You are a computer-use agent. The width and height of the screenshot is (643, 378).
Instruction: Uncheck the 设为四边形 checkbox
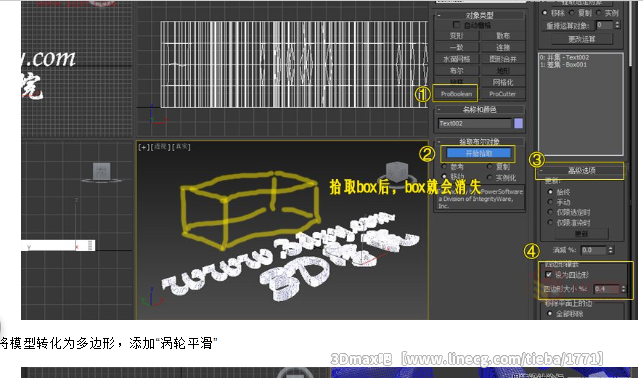549,274
